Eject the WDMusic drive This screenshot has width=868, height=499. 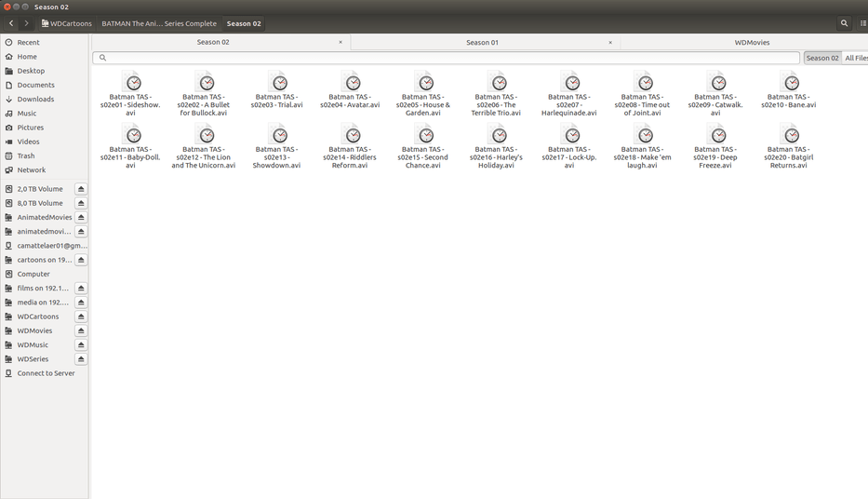[x=81, y=344]
